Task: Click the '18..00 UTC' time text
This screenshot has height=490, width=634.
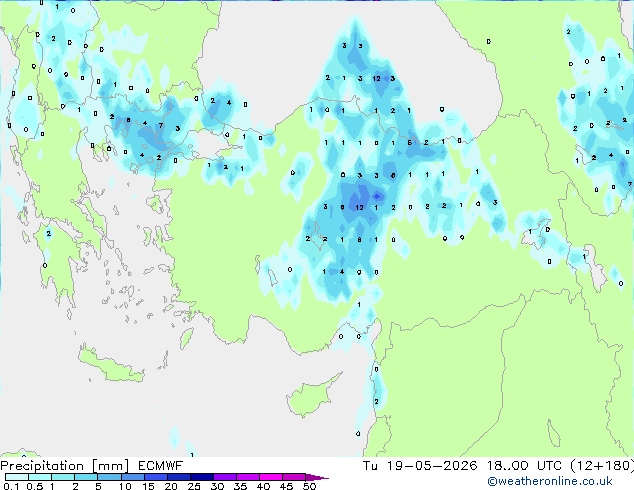Action: tap(524, 466)
